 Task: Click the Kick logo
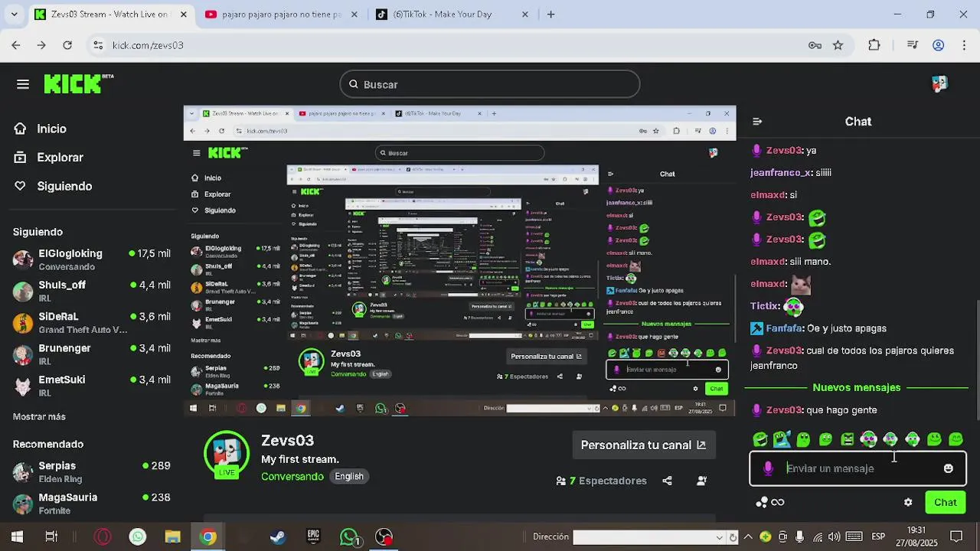point(78,84)
